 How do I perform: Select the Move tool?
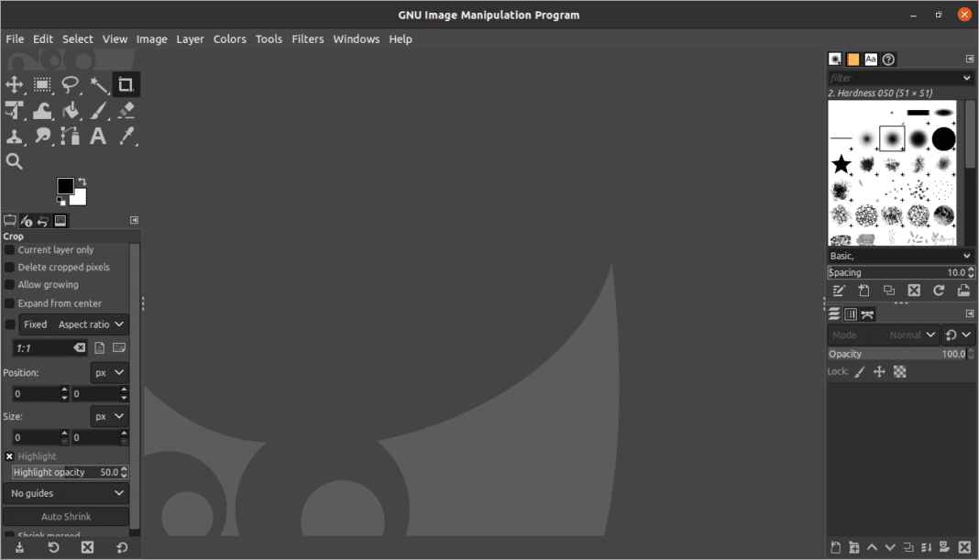pos(15,84)
